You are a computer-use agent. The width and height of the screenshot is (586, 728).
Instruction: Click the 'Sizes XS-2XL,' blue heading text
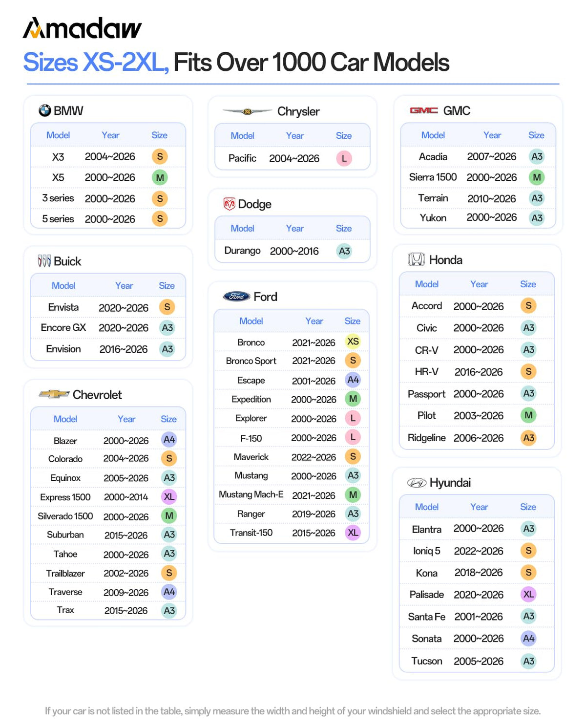tap(96, 63)
